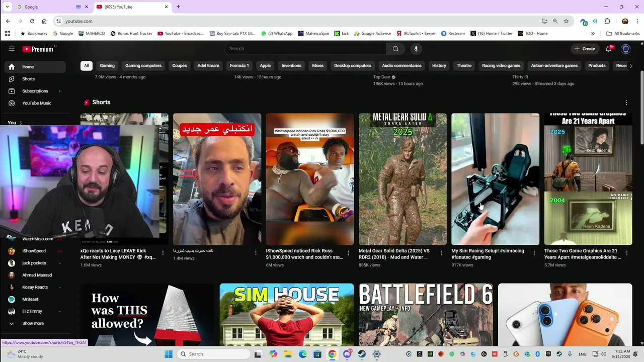Open the account avatar menu
This screenshot has height=362, width=644.
pyautogui.click(x=626, y=49)
